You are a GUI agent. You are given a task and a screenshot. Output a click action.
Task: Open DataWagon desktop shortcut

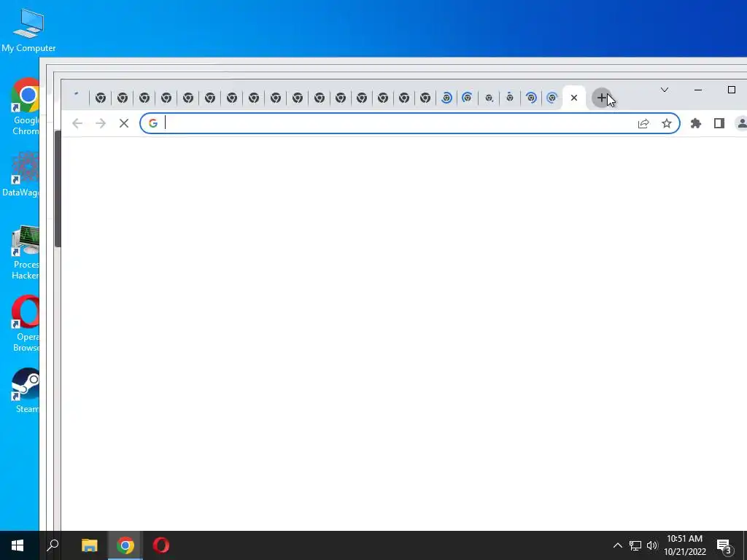pos(21,174)
